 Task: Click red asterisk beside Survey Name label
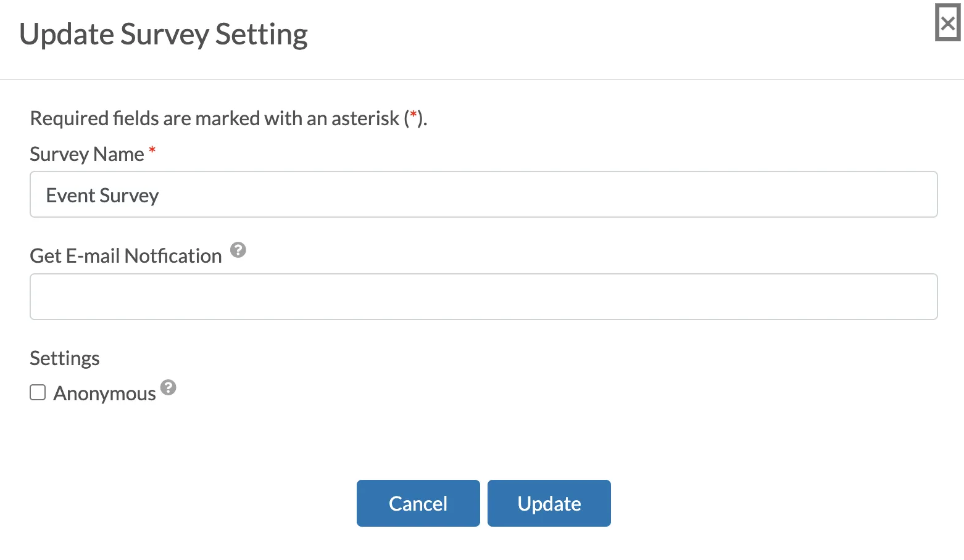coord(152,150)
